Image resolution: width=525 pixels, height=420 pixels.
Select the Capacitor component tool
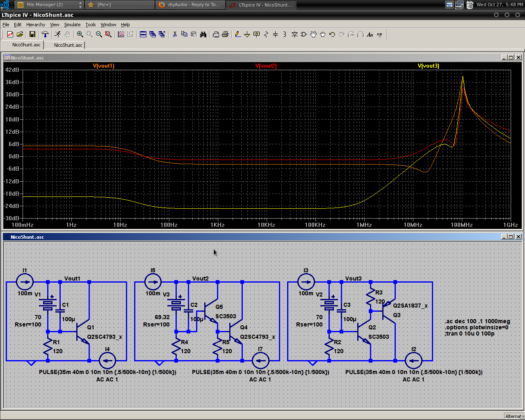(275, 34)
